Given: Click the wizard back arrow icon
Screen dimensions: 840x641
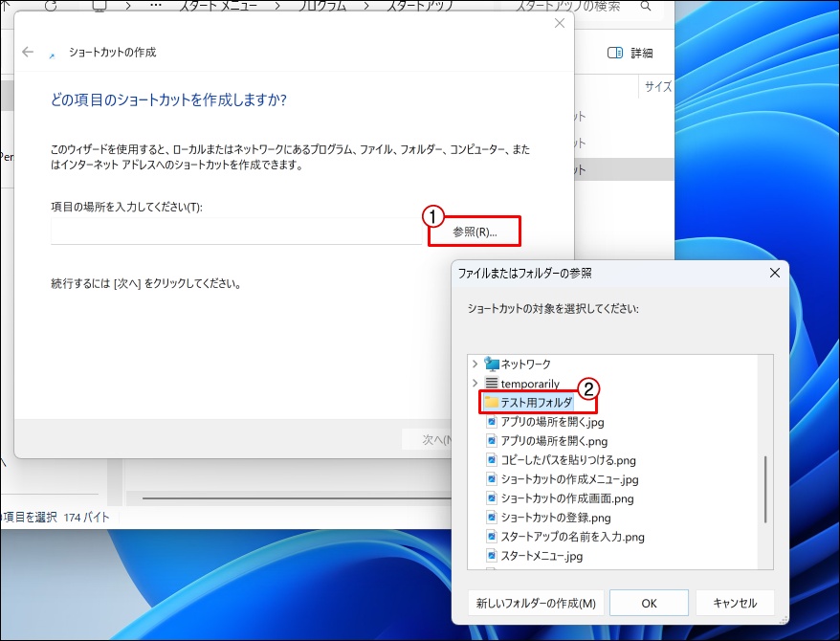Looking at the screenshot, I should tap(28, 53).
